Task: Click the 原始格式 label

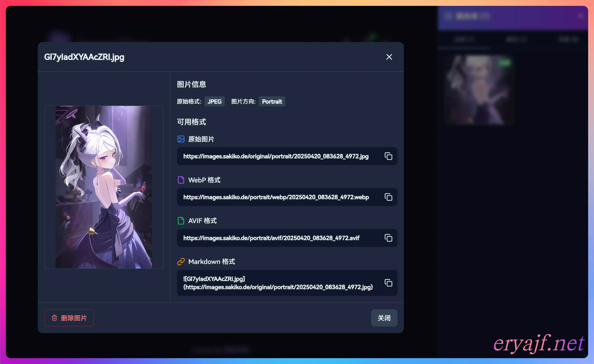Action: [x=189, y=102]
